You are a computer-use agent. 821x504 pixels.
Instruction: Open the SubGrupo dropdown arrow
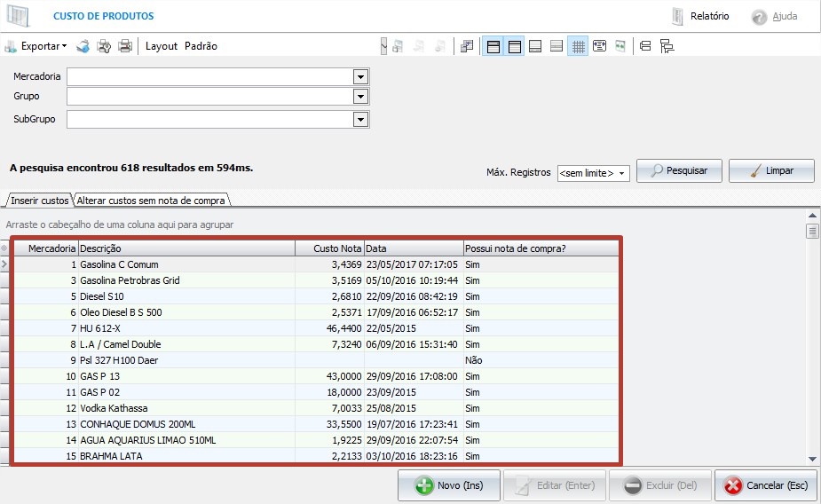[360, 119]
